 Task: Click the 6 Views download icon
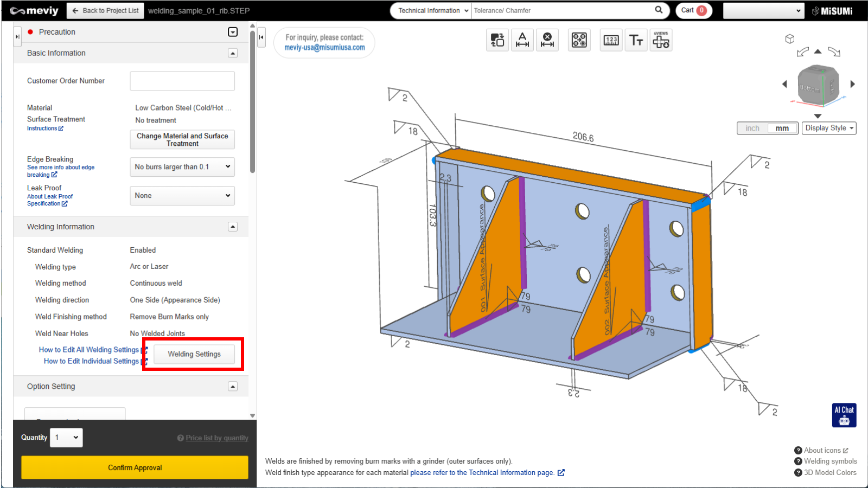point(661,40)
